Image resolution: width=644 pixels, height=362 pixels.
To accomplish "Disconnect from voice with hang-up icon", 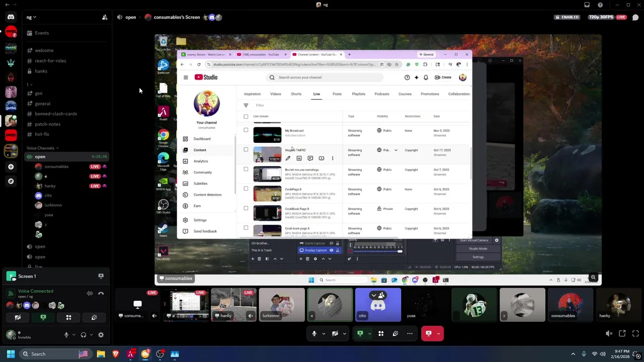I will coord(101,293).
